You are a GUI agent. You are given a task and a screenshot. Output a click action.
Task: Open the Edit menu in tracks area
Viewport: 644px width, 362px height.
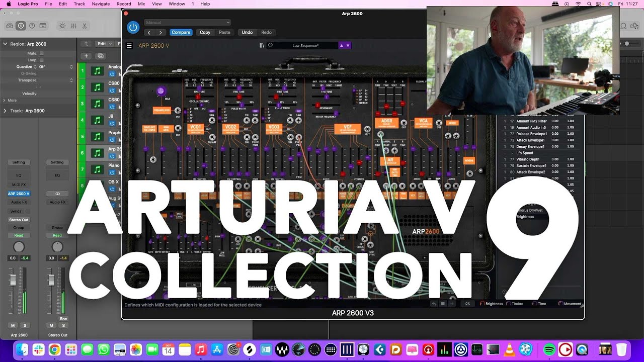point(104,44)
